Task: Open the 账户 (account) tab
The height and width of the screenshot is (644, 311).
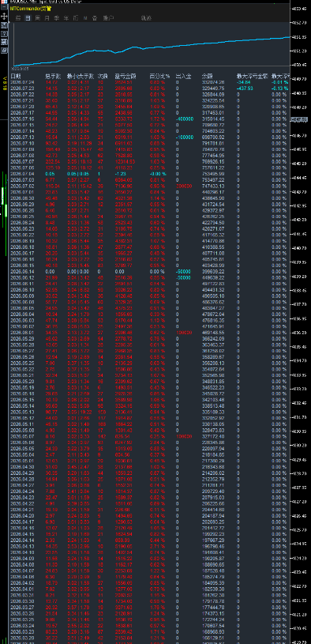Action: pyautogui.click(x=108, y=18)
